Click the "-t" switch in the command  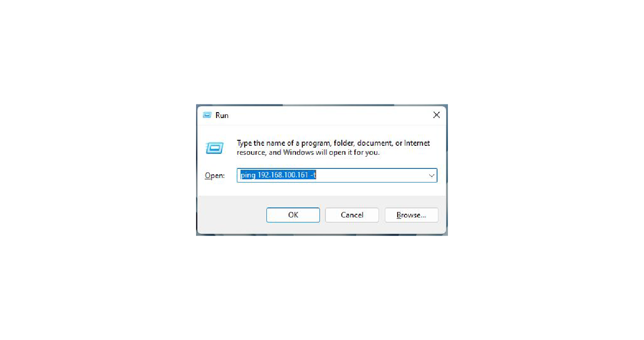coord(313,175)
